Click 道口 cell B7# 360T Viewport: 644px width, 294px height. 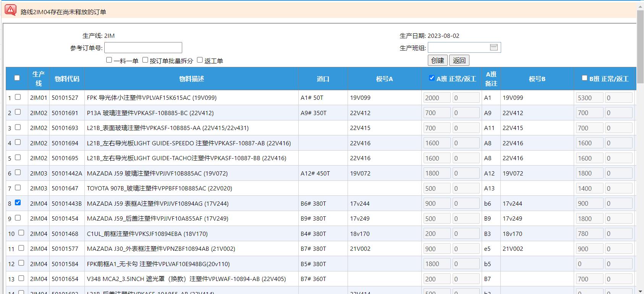[313, 279]
